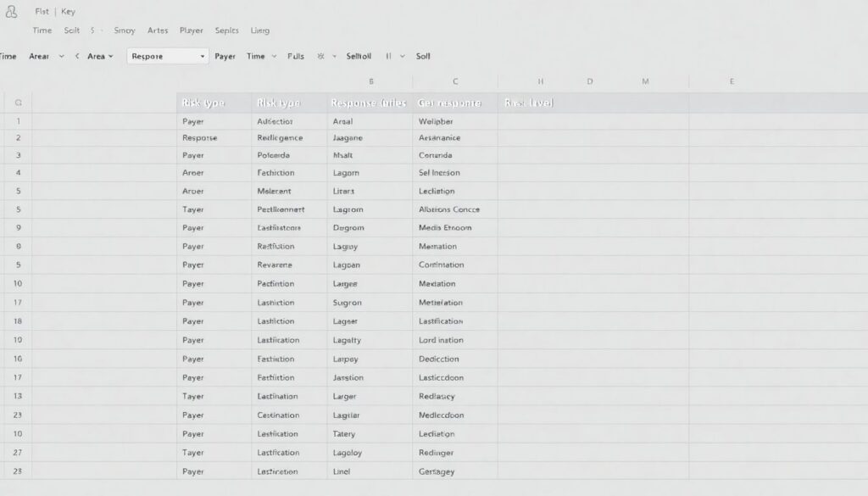868x496 pixels.
Task: Click the left chevron before Area
Action: [x=77, y=56]
